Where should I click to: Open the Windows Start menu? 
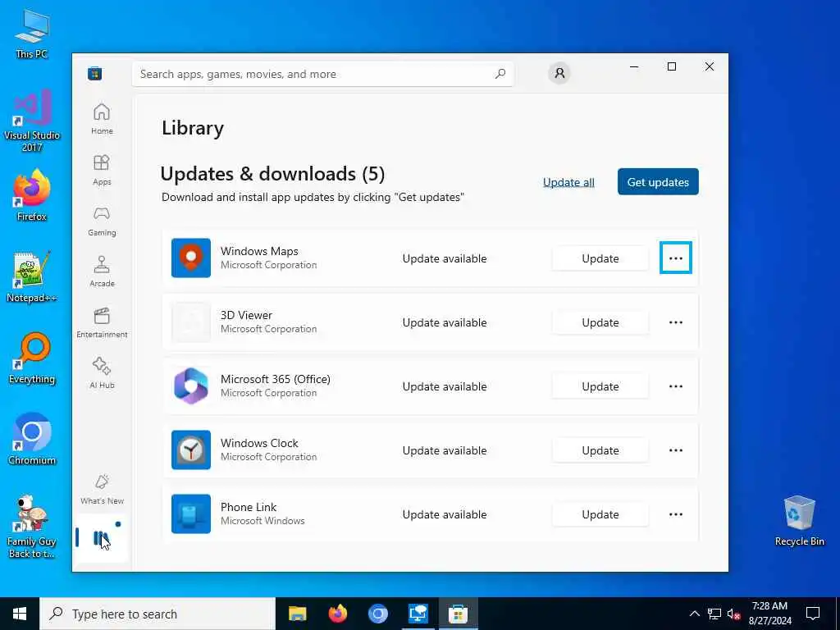point(20,614)
